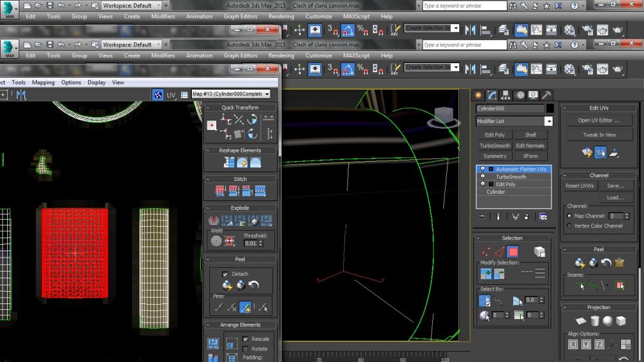Open the Utilities hammer panel tab
644x362 pixels.
(546, 95)
